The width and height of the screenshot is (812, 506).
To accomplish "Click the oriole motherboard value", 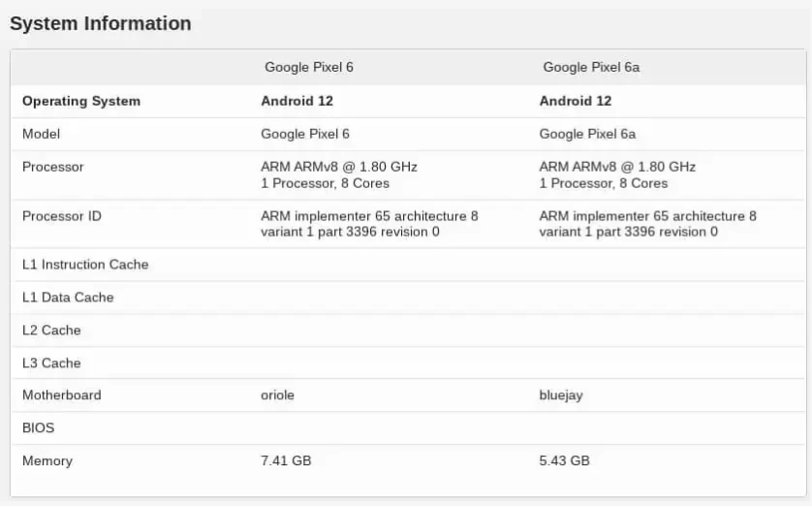I will click(x=278, y=395).
